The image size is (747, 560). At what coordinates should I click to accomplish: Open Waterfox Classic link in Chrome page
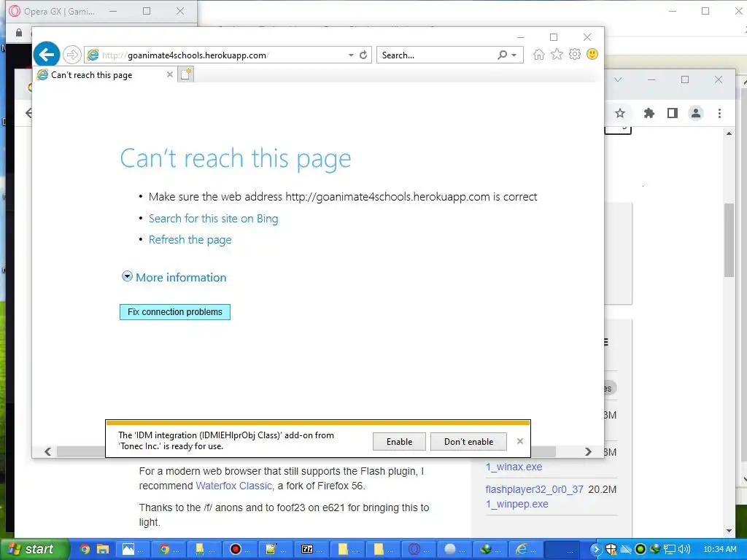coord(233,486)
